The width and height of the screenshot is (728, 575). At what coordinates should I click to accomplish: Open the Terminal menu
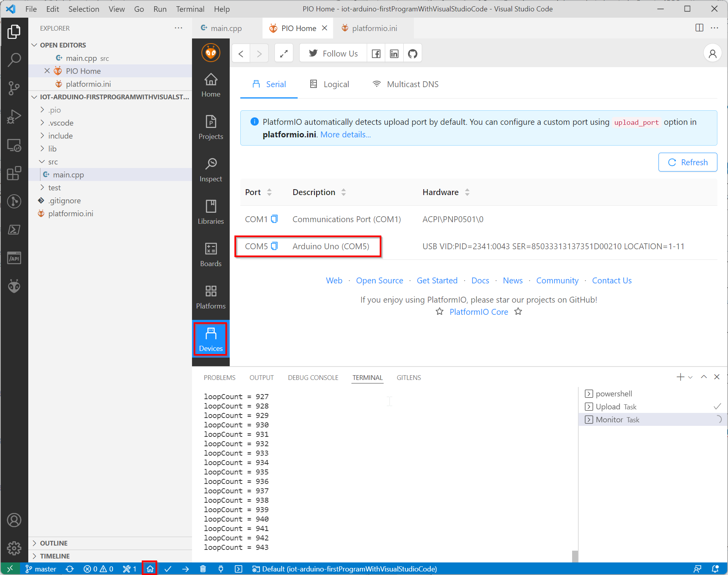tap(190, 9)
